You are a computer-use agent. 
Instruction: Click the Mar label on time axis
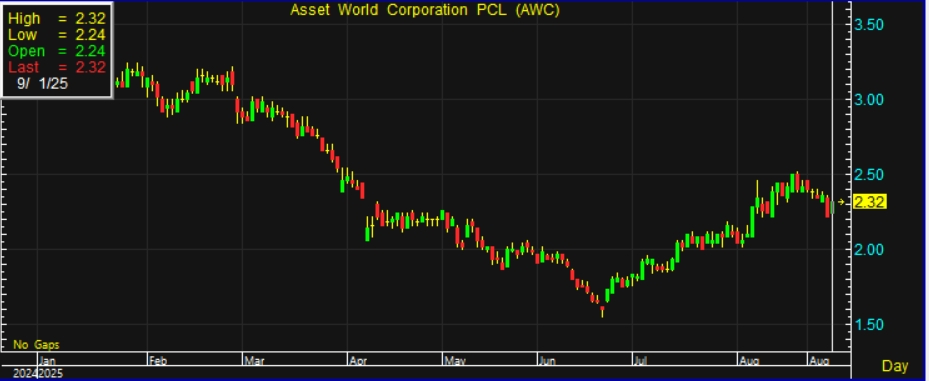pos(253,360)
